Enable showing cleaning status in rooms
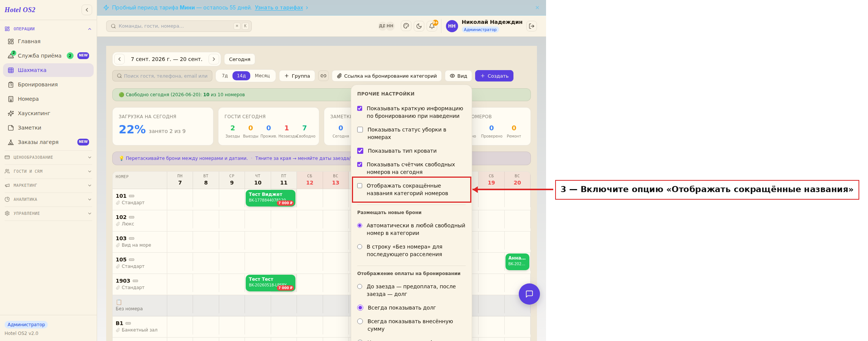The width and height of the screenshot is (868, 341). (360, 130)
